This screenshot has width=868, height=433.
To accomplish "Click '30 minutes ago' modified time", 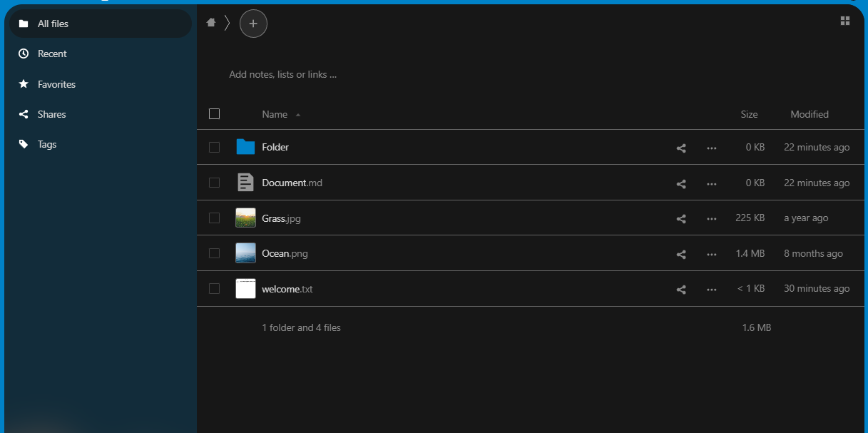I will 817,289.
